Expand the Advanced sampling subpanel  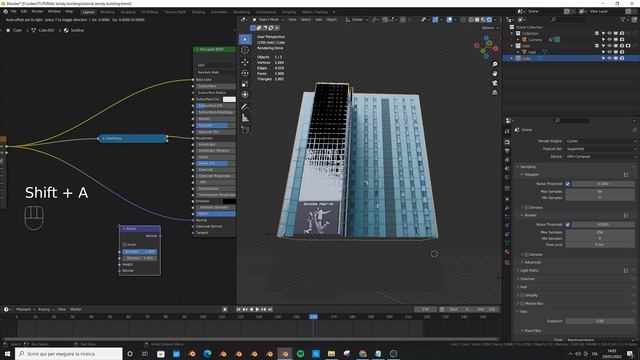coord(532,262)
